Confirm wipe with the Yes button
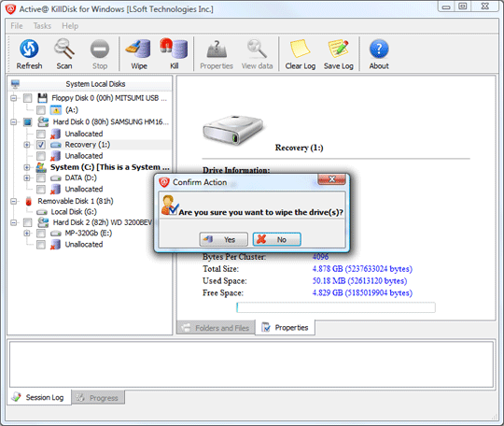 [223, 239]
